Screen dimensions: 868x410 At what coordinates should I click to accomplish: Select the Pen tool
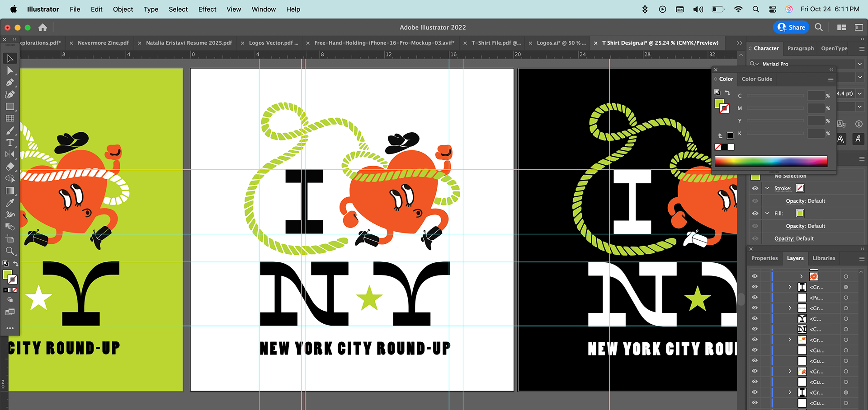pos(10,83)
